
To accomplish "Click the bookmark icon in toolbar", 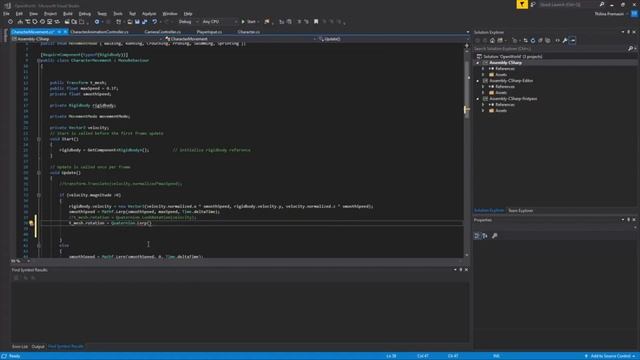I will click(316, 22).
